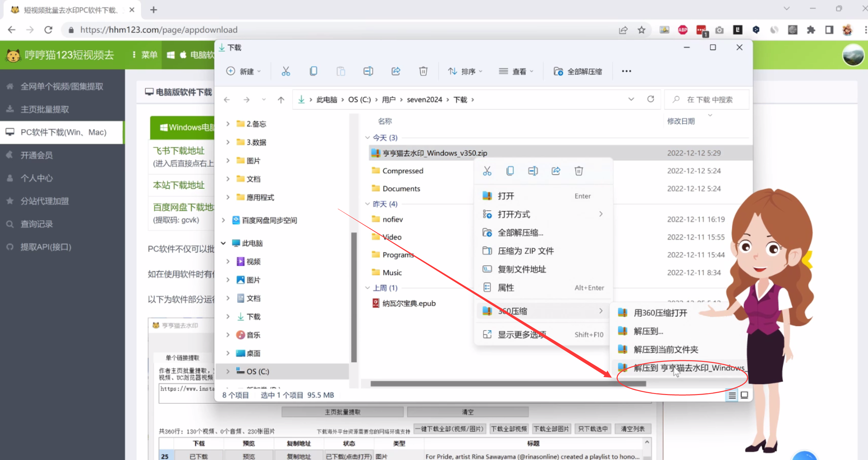Switch to details list view icon
Screen dimensions: 868x460
tap(732, 395)
